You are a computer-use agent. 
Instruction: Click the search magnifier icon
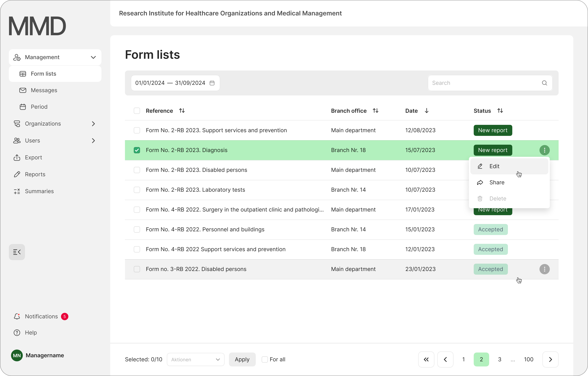click(x=544, y=83)
